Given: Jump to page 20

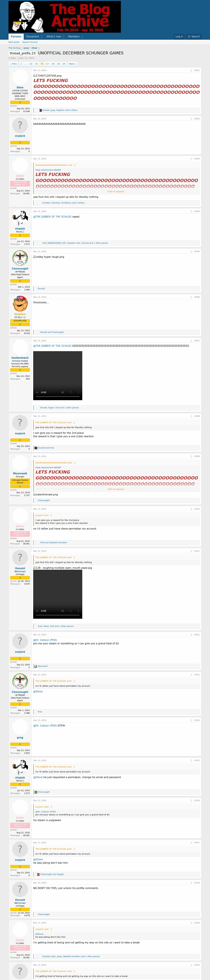Looking at the screenshot, I should pyautogui.click(x=64, y=64).
